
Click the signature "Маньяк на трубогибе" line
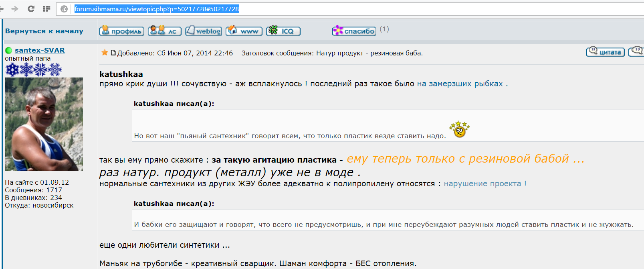(x=258, y=263)
